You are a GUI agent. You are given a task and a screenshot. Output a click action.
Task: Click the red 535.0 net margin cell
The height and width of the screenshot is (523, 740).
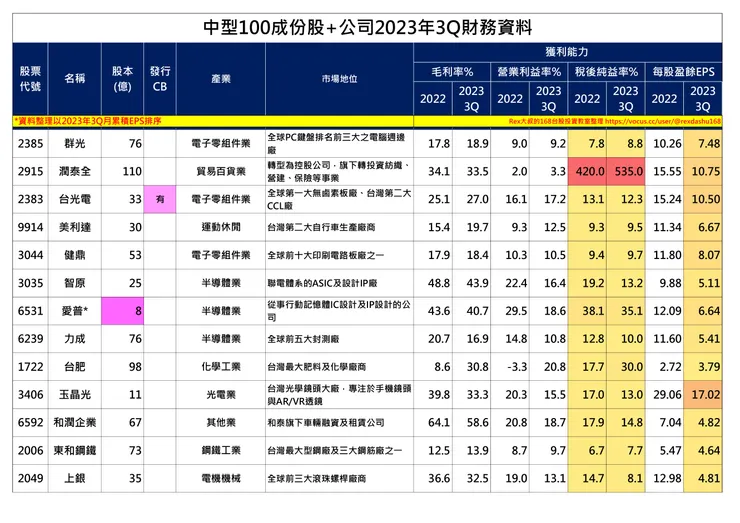[x=626, y=171]
